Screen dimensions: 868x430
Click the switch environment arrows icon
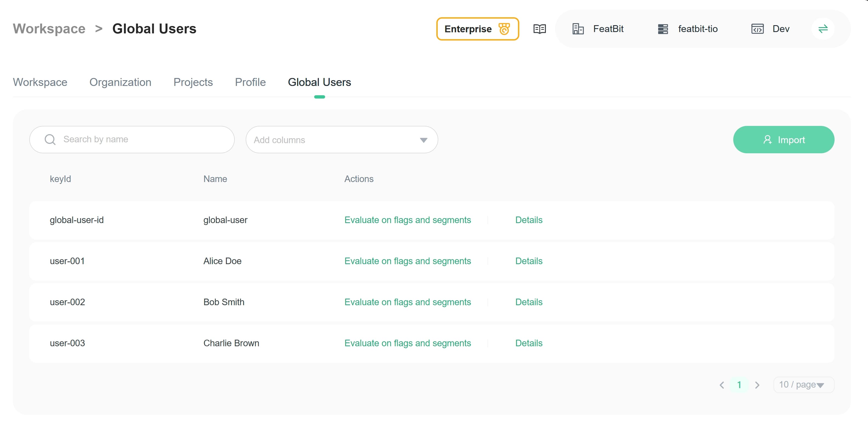point(823,29)
